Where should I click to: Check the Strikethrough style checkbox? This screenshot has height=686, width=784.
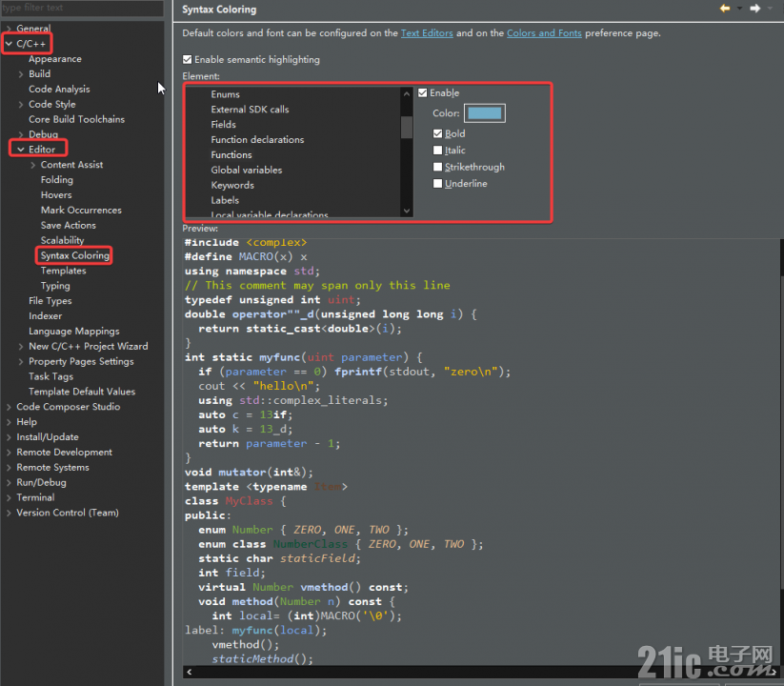(437, 167)
